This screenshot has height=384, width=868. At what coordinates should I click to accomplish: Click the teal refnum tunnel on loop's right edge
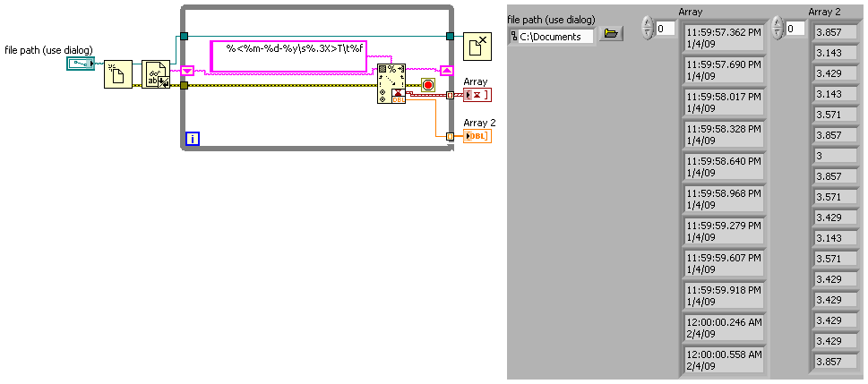click(x=450, y=37)
